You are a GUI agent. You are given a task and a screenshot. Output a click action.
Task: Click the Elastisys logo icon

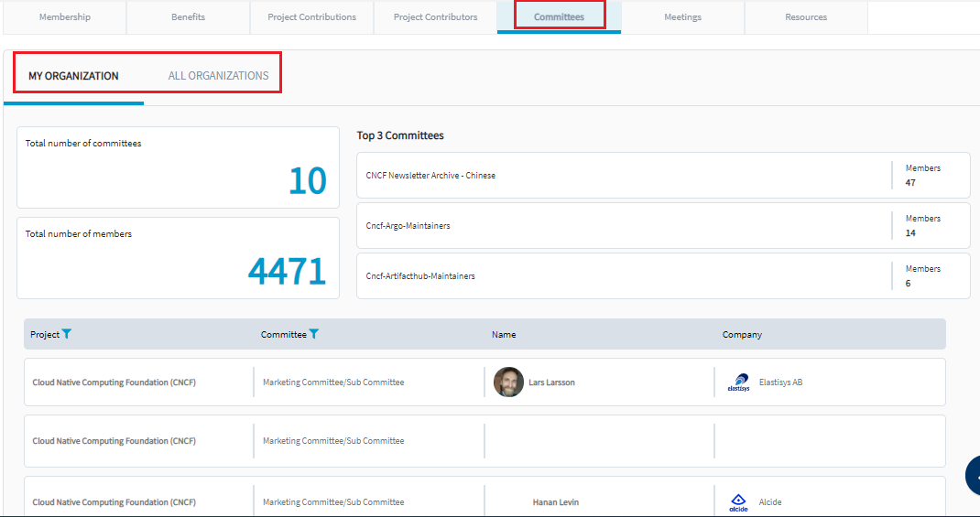coord(739,382)
